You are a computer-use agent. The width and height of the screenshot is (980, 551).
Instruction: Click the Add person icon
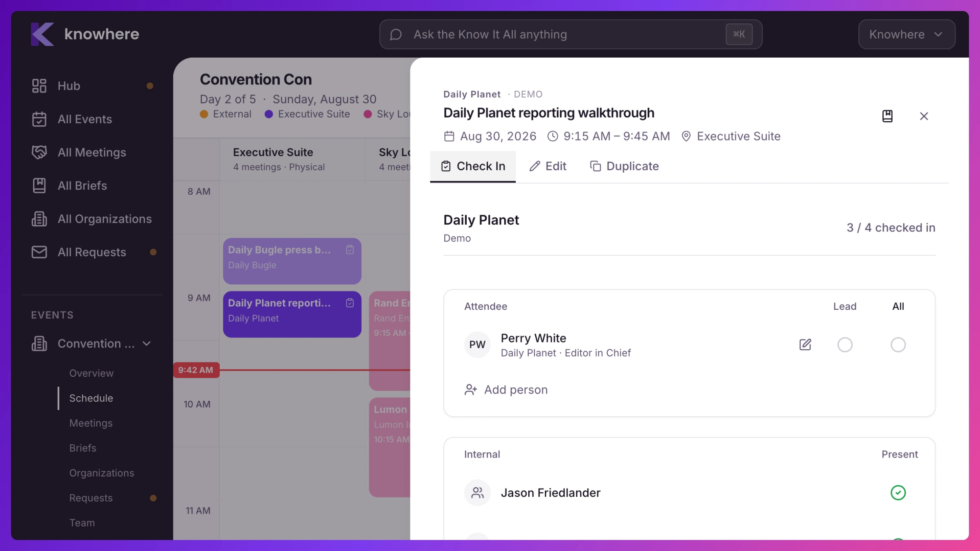pyautogui.click(x=471, y=390)
